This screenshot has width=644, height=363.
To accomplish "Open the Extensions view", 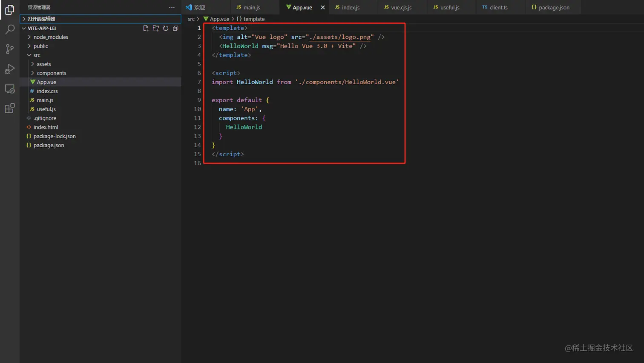I will click(9, 109).
